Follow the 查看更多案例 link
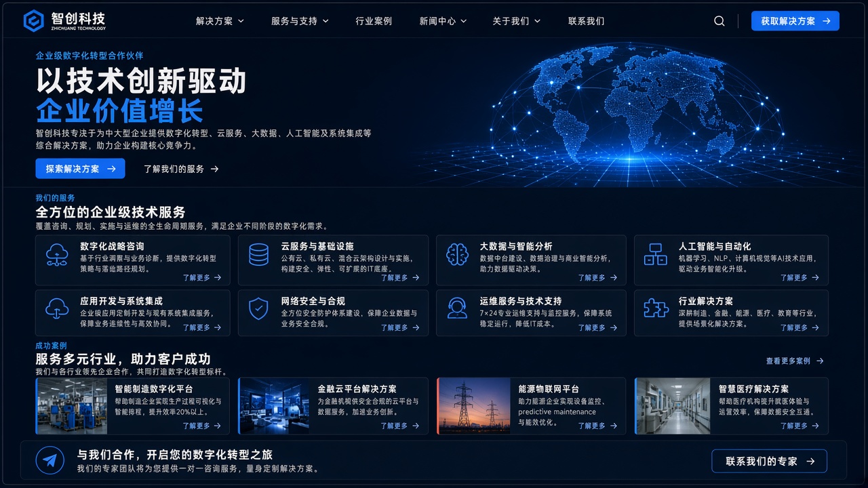Screen dimensions: 868x488 click(x=795, y=361)
